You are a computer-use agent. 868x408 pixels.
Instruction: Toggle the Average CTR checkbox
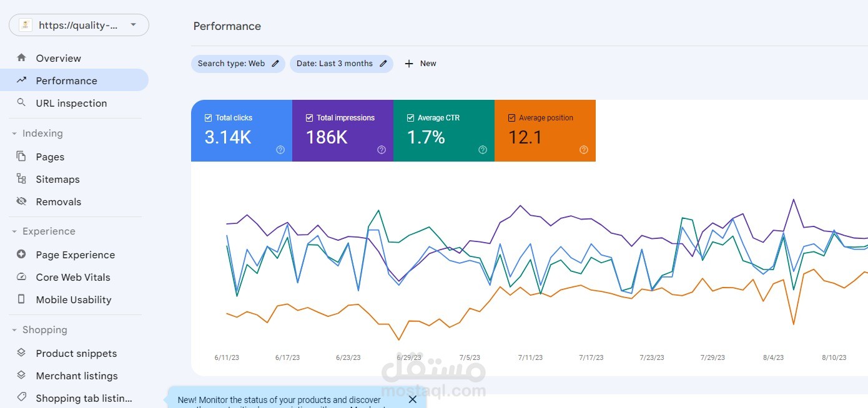pyautogui.click(x=411, y=117)
